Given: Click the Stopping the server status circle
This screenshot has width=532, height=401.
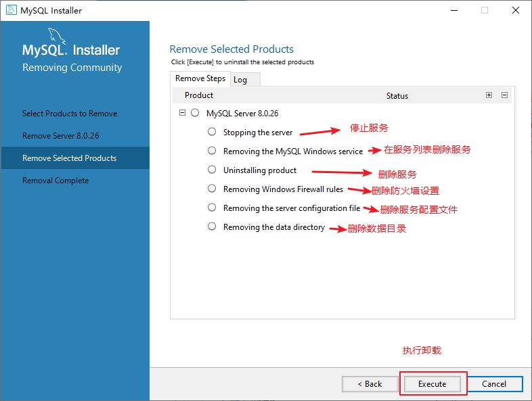Looking at the screenshot, I should [212, 131].
